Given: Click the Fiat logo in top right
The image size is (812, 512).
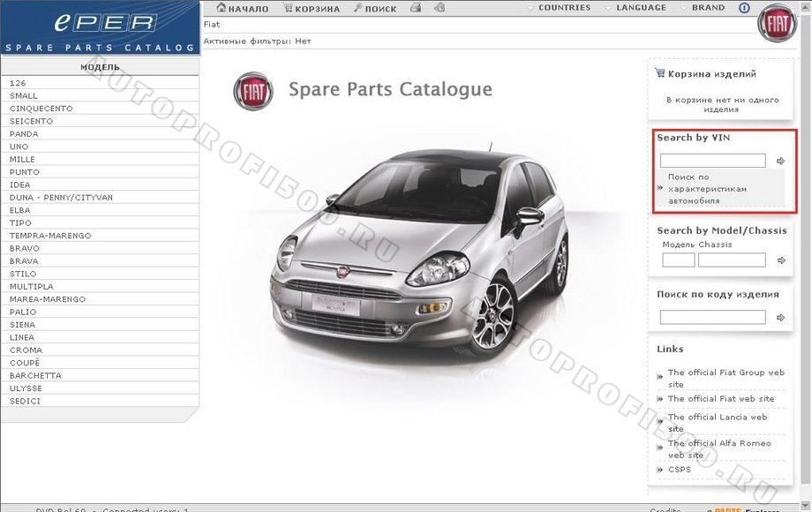Looking at the screenshot, I should click(x=778, y=24).
